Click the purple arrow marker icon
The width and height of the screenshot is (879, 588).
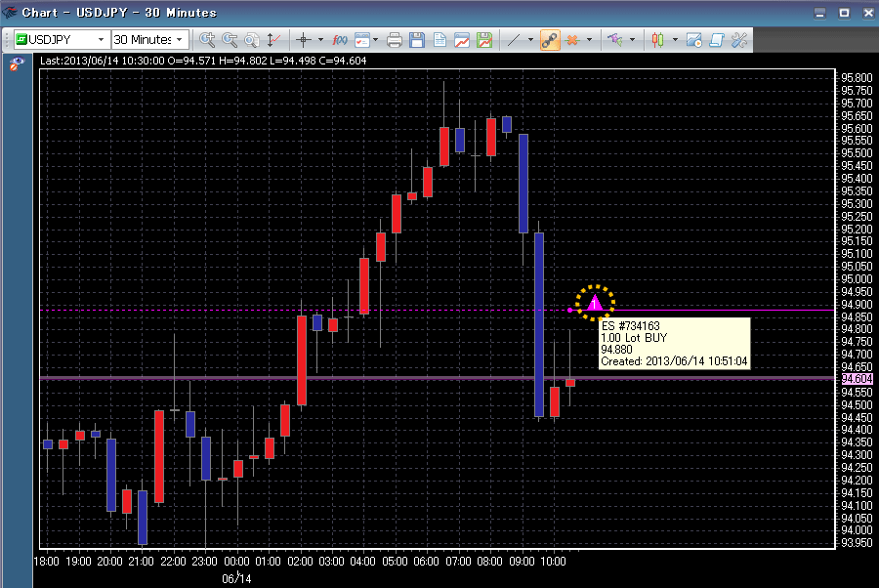click(615, 40)
